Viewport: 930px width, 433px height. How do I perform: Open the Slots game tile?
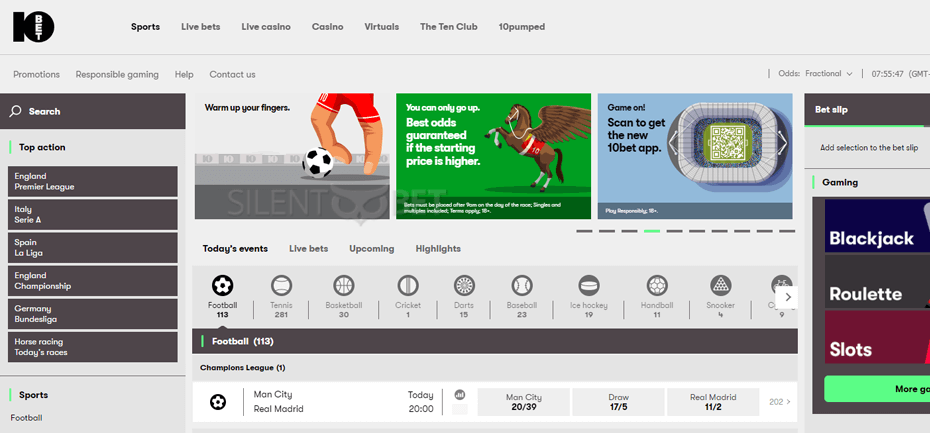[877, 337]
